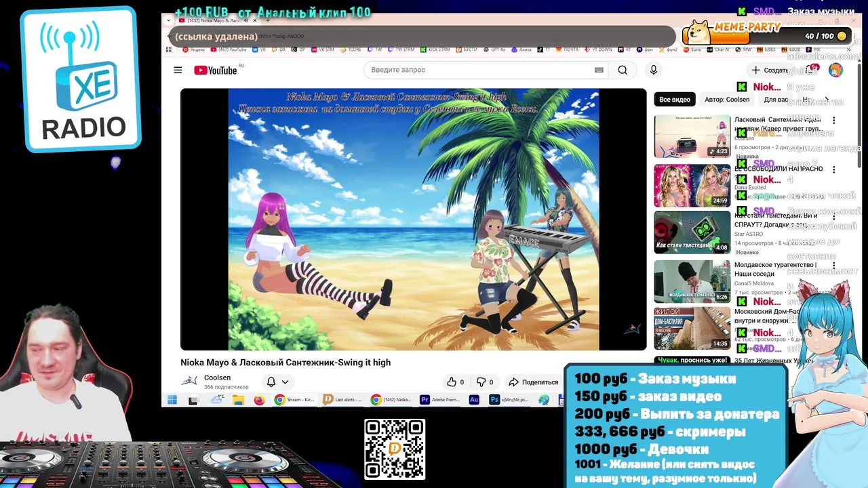Open the Suno bookmark
The height and width of the screenshot is (488, 868).
click(x=692, y=49)
